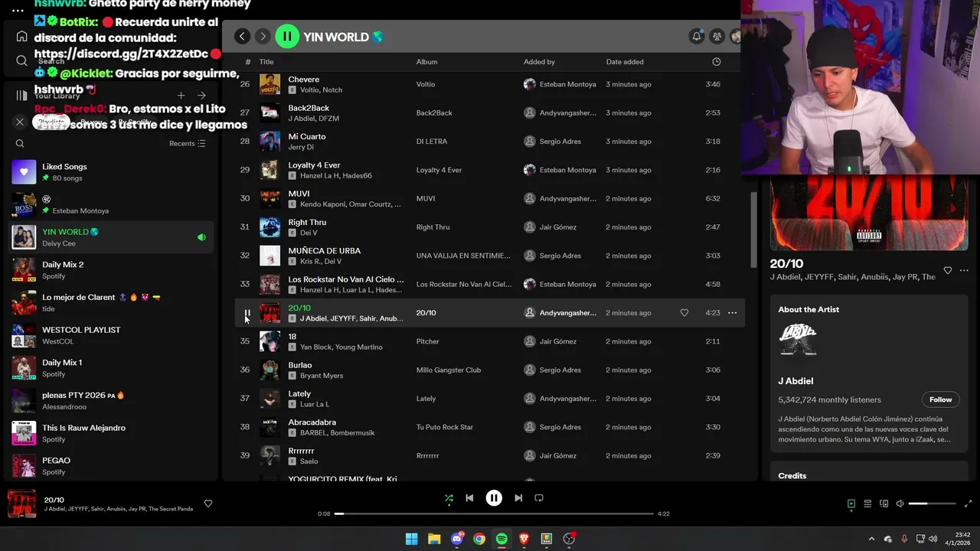The width and height of the screenshot is (980, 551).
Task: Open Discord from the taskbar
Action: click(457, 539)
